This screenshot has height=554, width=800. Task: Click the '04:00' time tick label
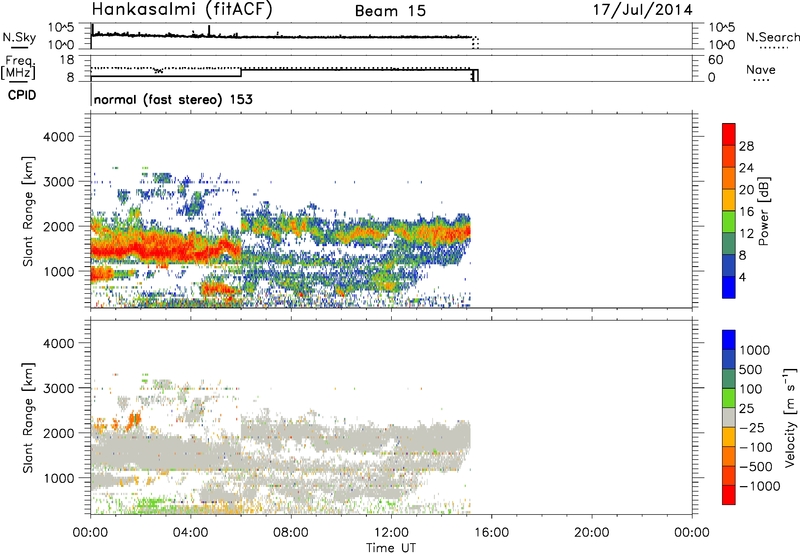[190, 533]
